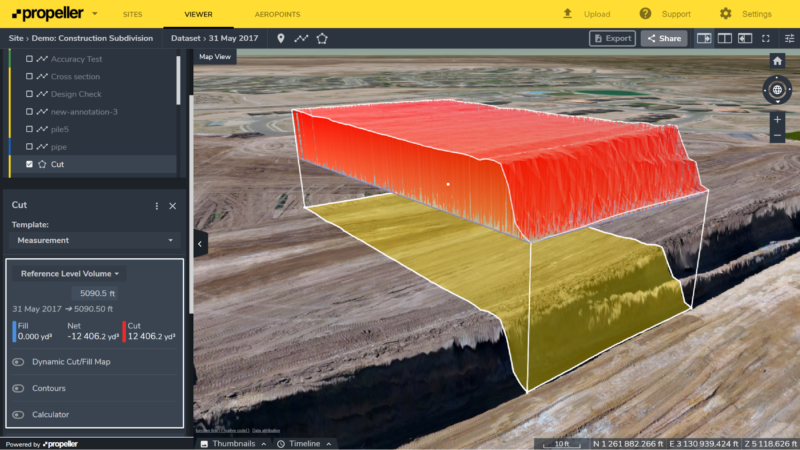
Task: Click the Share button
Action: point(664,38)
